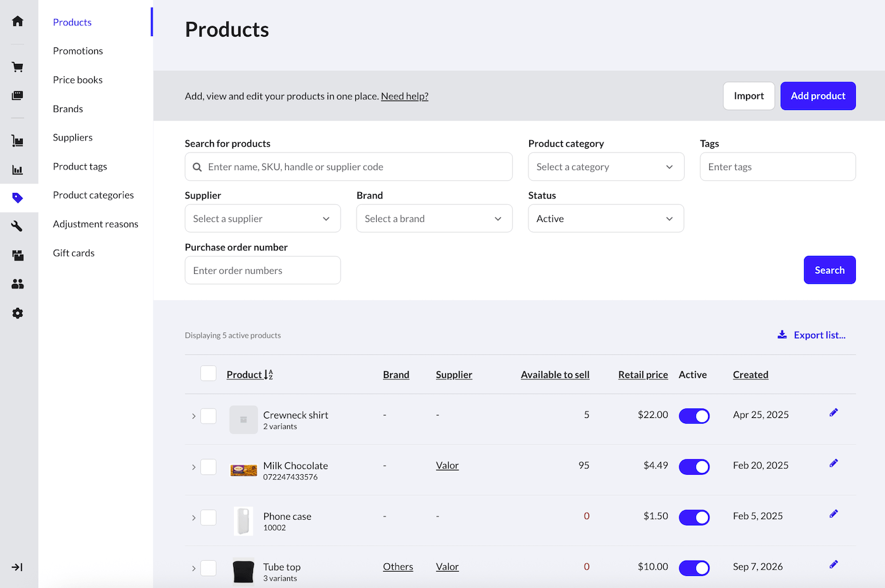
Task: Toggle the select-all products checkbox
Action: [x=209, y=374]
